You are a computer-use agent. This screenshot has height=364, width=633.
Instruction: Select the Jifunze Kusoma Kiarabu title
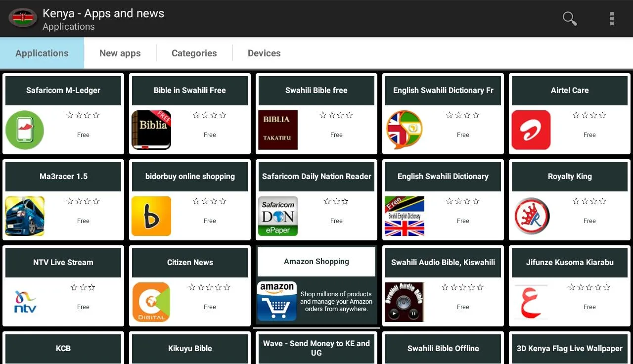click(570, 262)
